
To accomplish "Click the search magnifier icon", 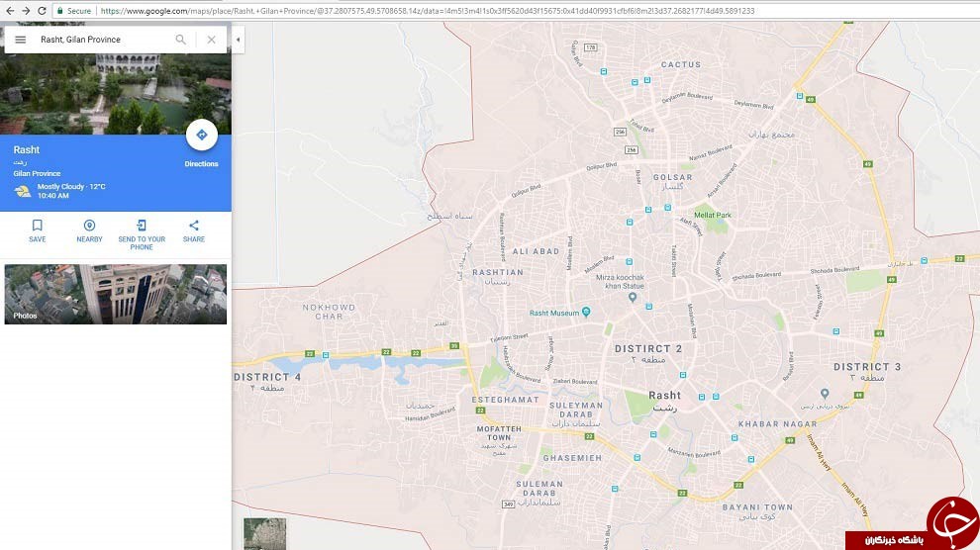I will (180, 40).
